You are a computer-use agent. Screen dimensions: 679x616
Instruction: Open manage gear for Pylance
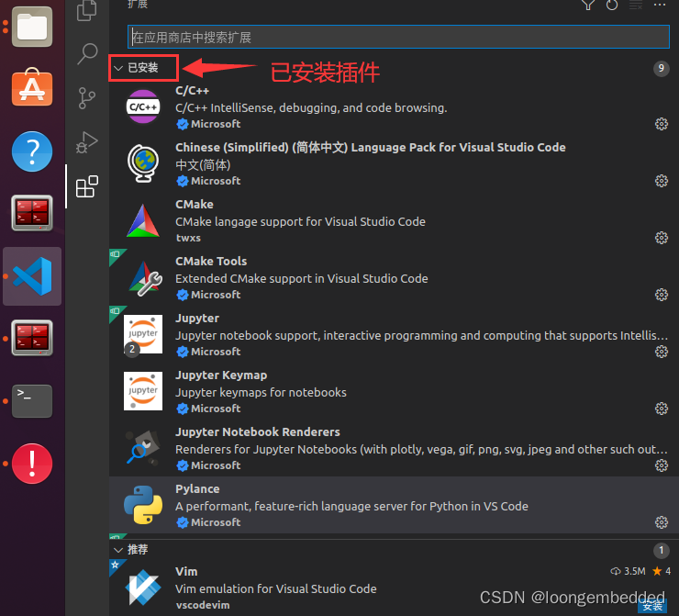662,522
